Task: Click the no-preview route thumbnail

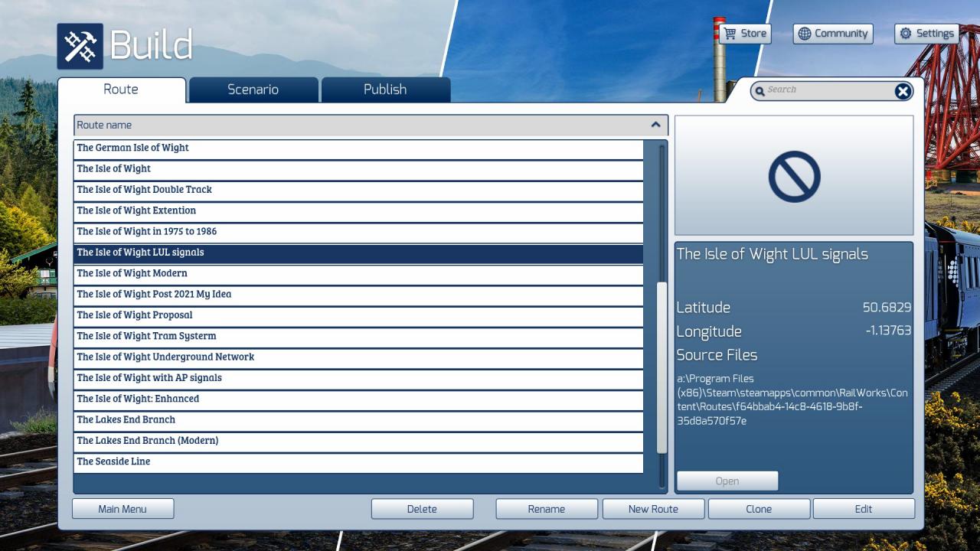Action: [x=794, y=176]
